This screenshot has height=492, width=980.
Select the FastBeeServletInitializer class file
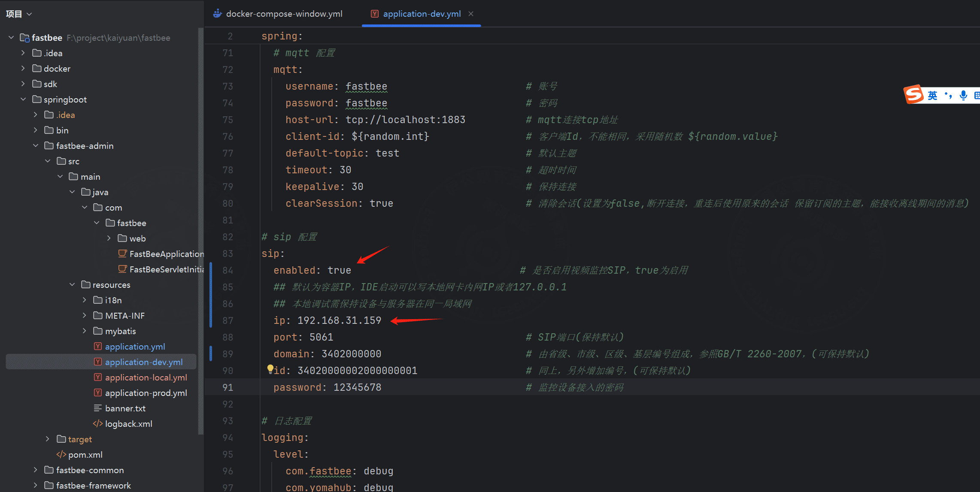click(x=161, y=269)
